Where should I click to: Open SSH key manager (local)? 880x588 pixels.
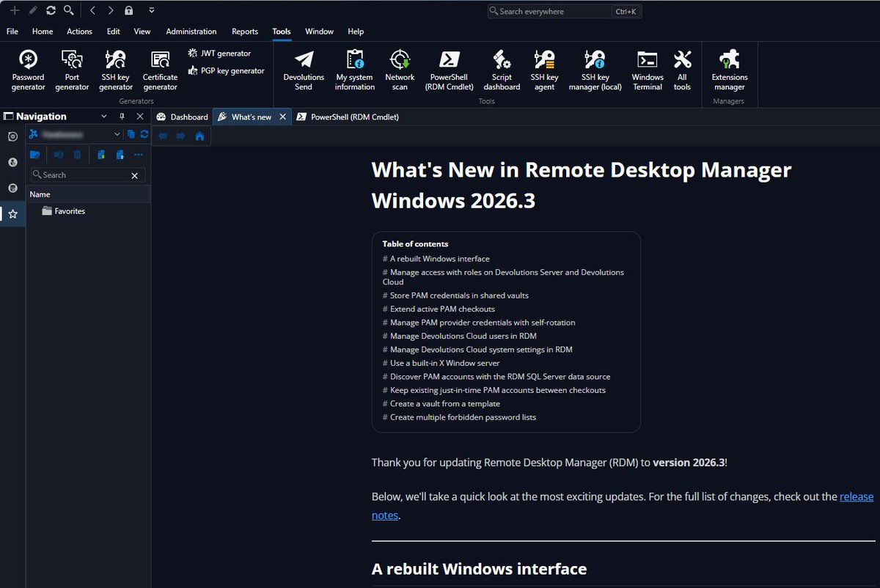pos(595,70)
